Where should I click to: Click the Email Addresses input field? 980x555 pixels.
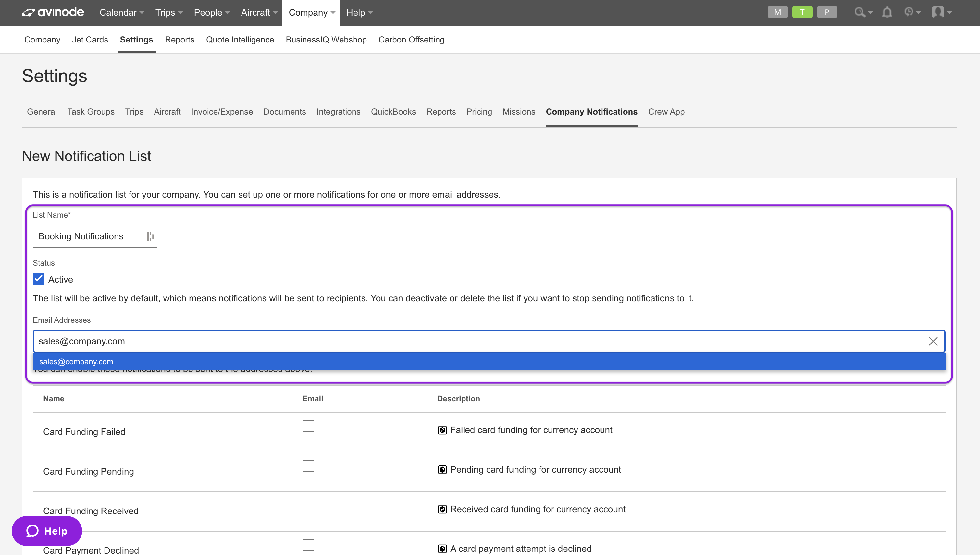tap(489, 341)
